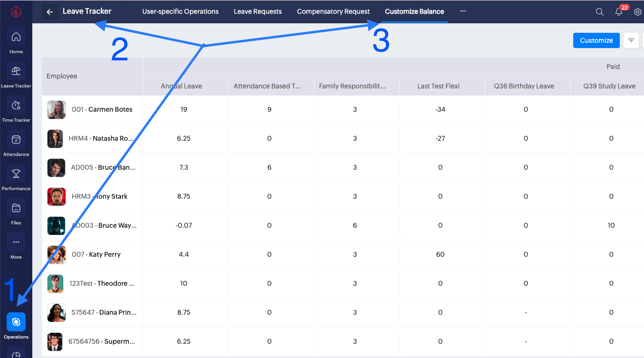The image size is (644, 358).
Task: Click the back arrow beside Leave Tracker
Action: 50,12
